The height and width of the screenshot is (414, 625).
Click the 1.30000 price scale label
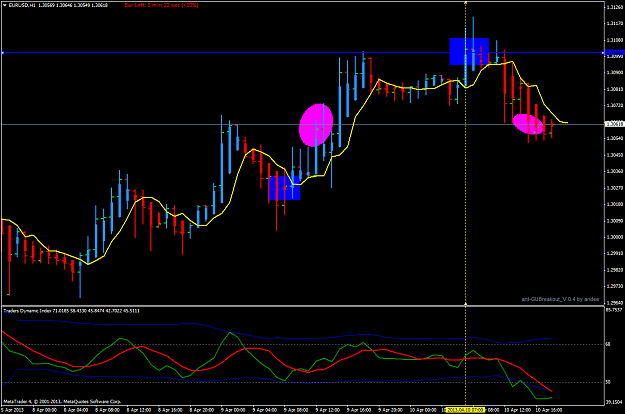coord(615,237)
